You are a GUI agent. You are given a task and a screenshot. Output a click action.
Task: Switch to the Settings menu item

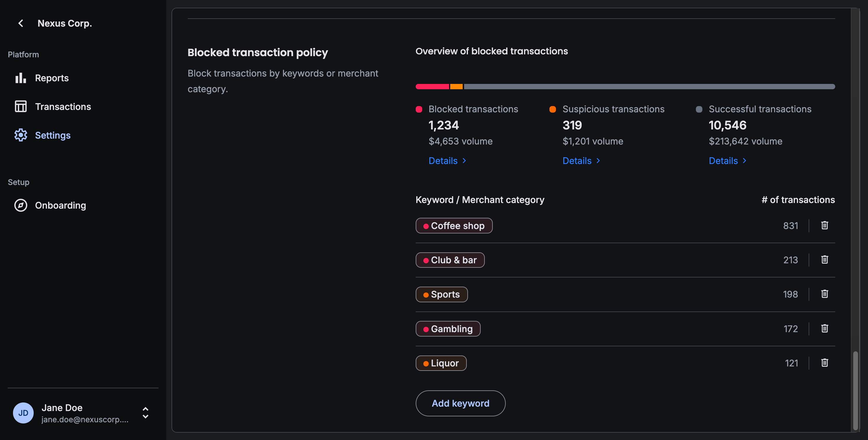(53, 135)
